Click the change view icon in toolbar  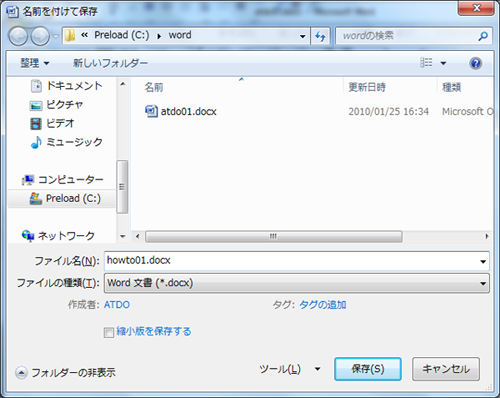tap(426, 63)
